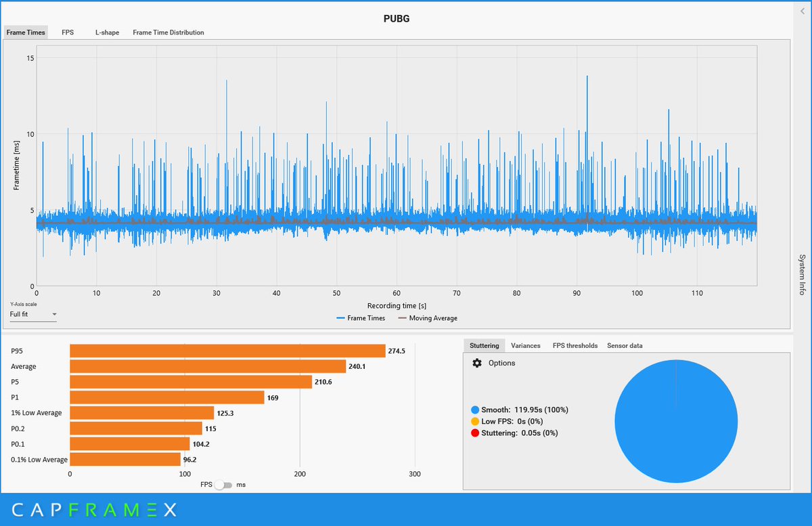This screenshot has height=526, width=812.
Task: Select the Stuttering tab
Action: click(x=484, y=345)
